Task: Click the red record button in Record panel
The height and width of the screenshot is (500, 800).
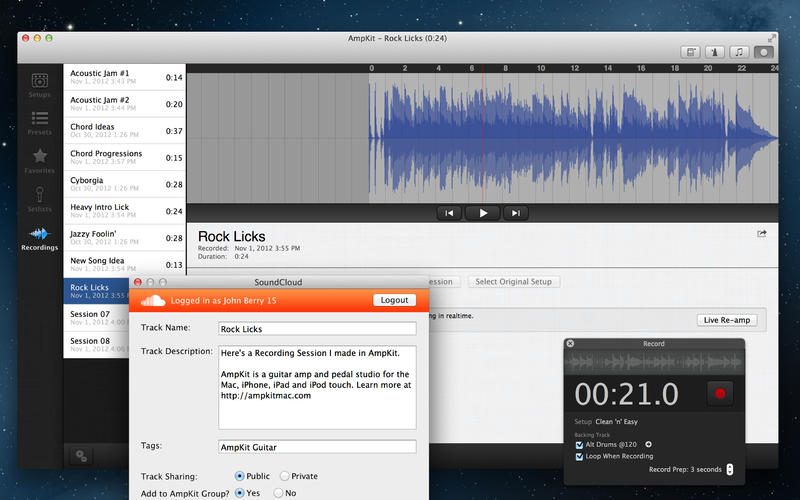Action: coord(720,393)
